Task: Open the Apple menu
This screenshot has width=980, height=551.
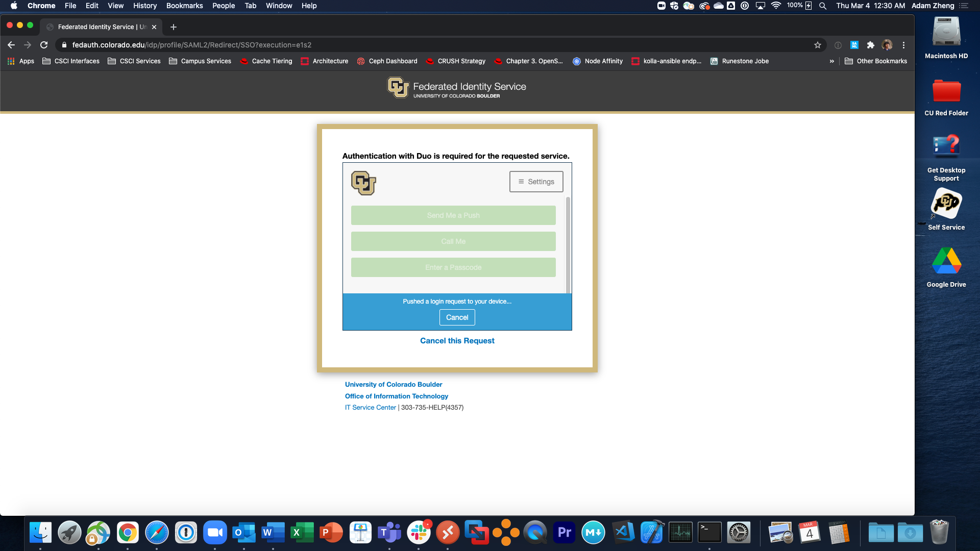Action: point(14,6)
